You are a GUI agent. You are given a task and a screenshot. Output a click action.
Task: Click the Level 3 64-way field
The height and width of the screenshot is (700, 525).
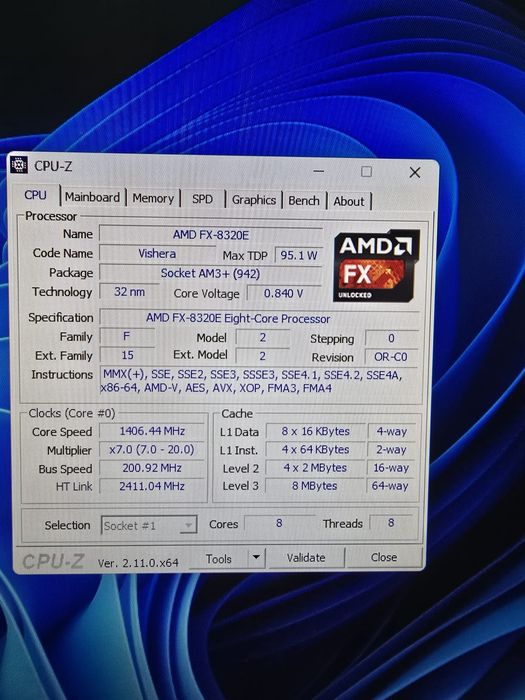[x=391, y=486]
